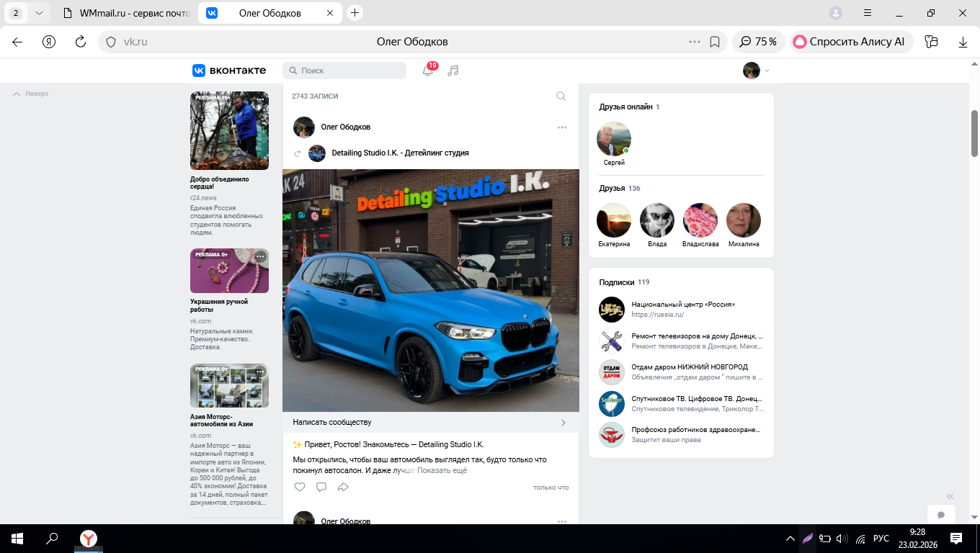Screen dimensions: 980x553
Task: Open ad options on Украшения ручной работы ad
Action: point(260,256)
